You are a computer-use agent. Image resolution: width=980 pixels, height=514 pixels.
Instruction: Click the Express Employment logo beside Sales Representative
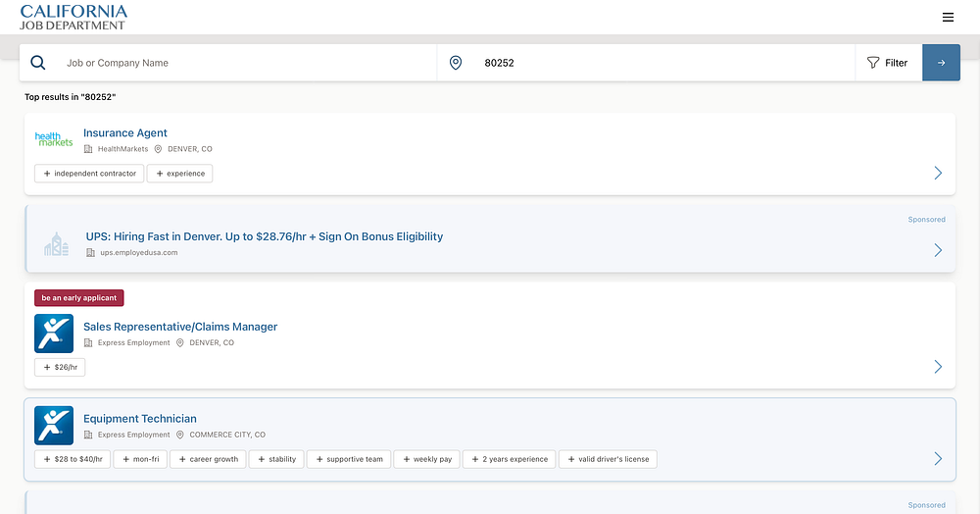point(54,334)
